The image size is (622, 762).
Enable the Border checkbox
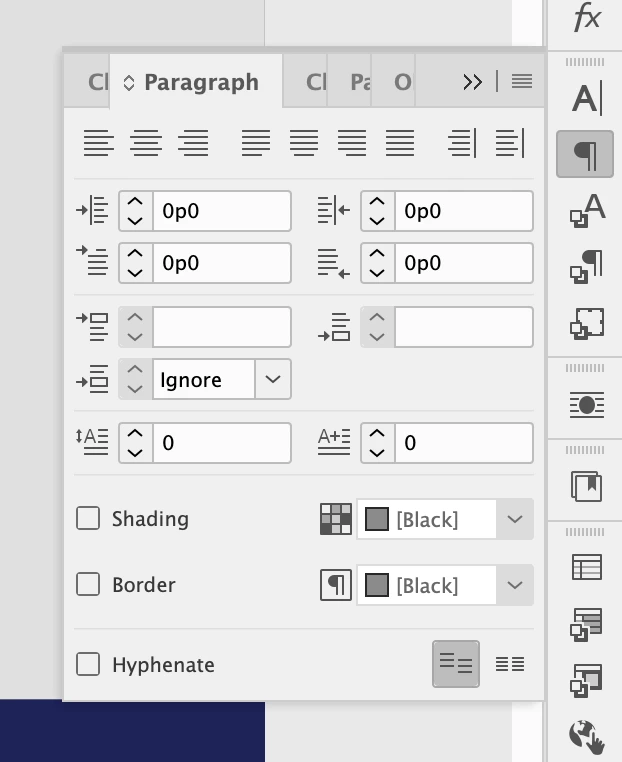point(89,585)
